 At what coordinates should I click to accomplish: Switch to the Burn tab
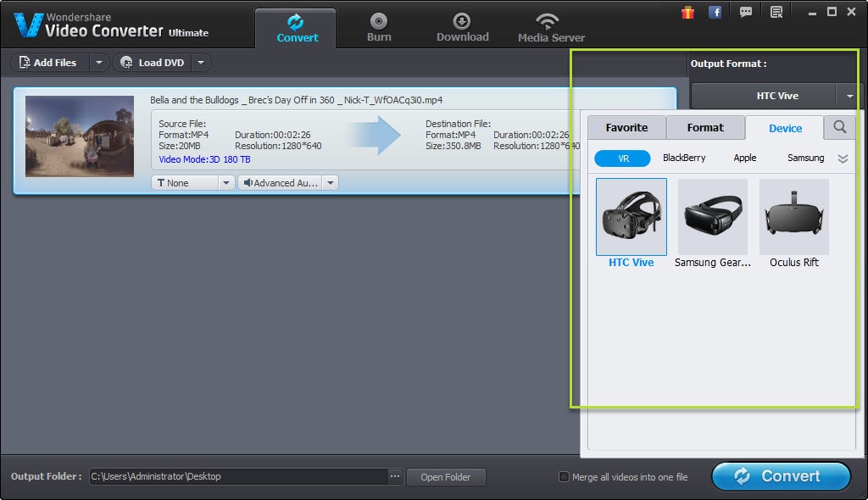pyautogui.click(x=379, y=28)
